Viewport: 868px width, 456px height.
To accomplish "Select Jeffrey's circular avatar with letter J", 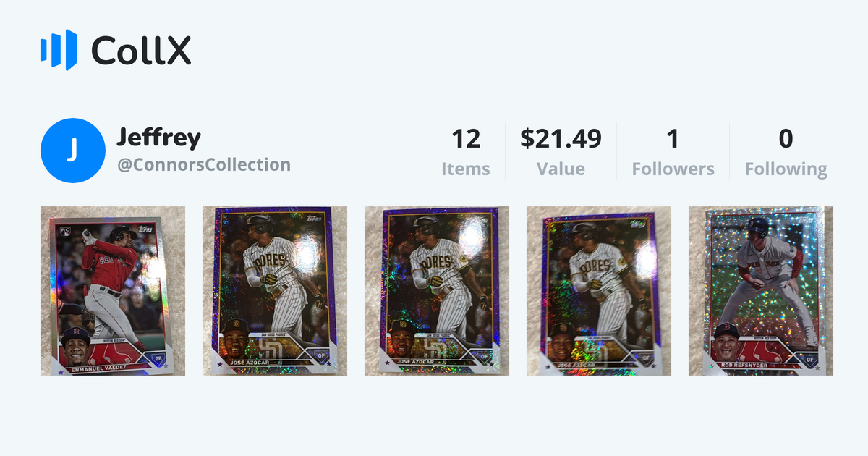I will [x=73, y=149].
